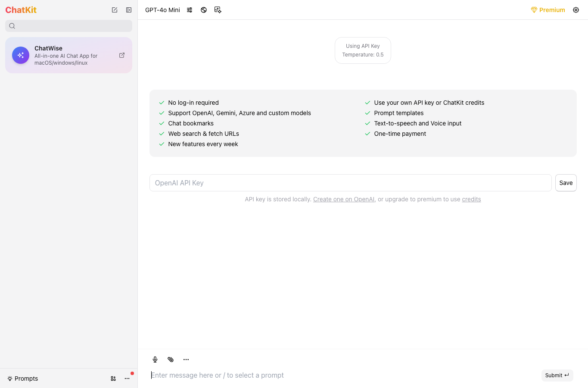
Task: Click the ChatKit logo
Action: [21, 10]
